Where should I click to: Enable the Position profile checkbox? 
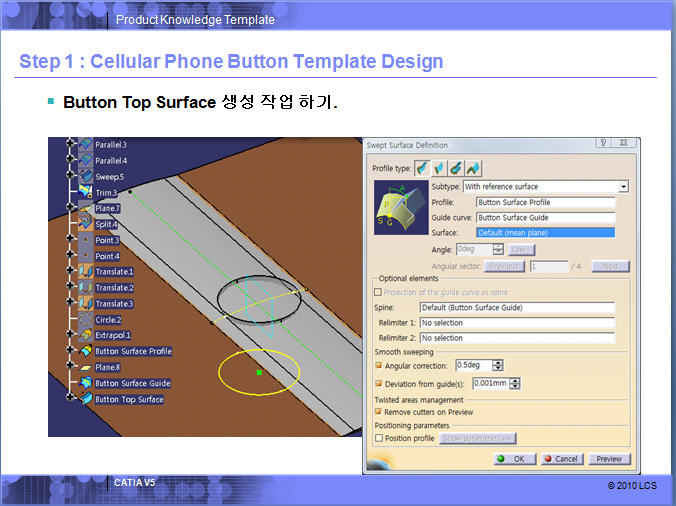point(379,438)
